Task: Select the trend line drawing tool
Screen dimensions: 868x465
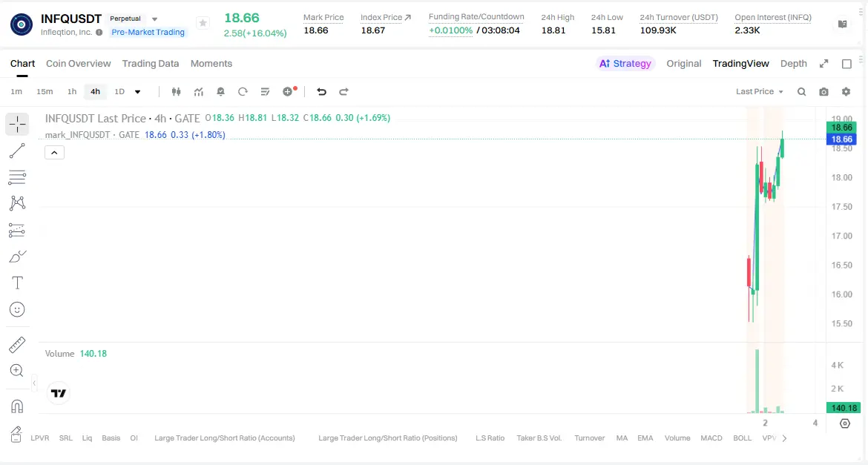Action: [x=17, y=151]
